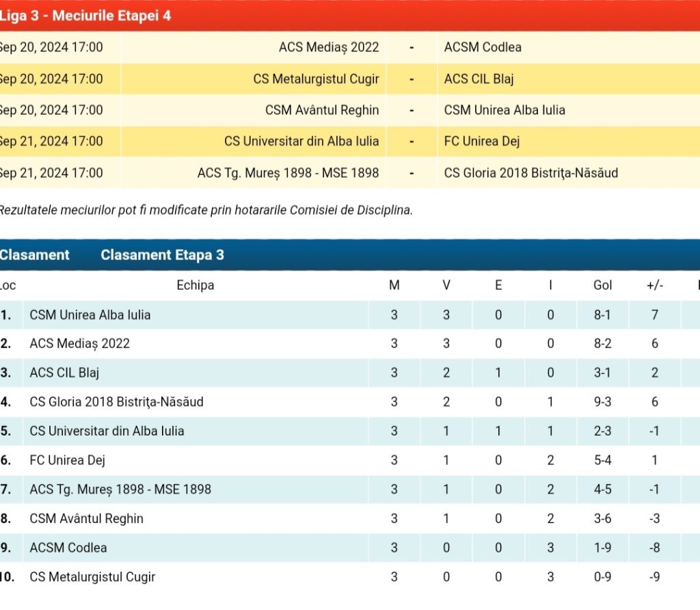Click the V column header
Screen dimensions: 700x610
446,285
